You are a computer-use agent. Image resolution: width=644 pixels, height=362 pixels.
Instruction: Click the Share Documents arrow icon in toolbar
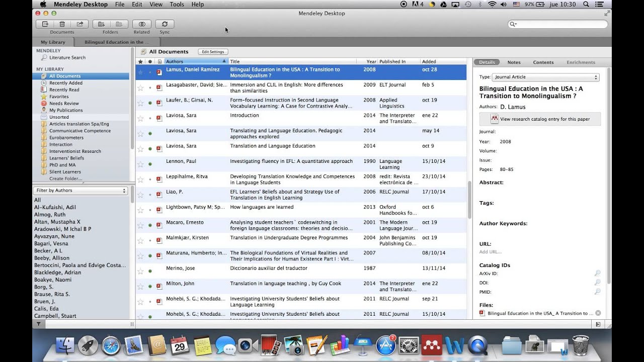tap(80, 24)
